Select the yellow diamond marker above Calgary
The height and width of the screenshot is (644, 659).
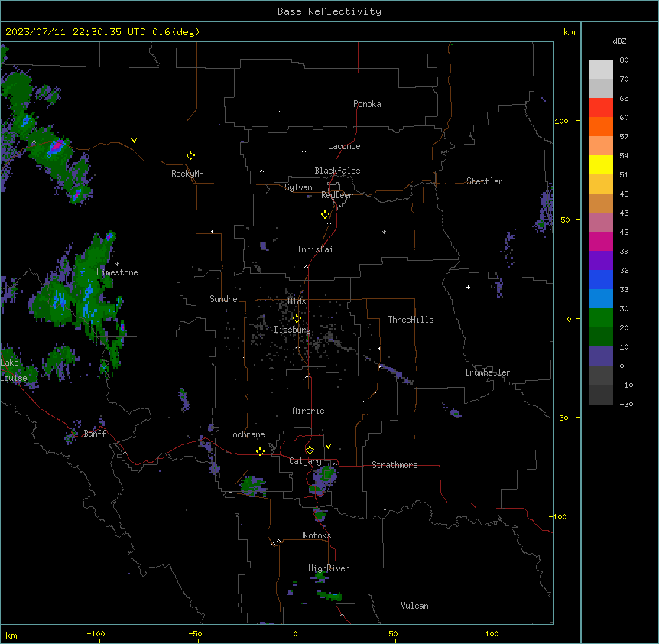point(310,450)
